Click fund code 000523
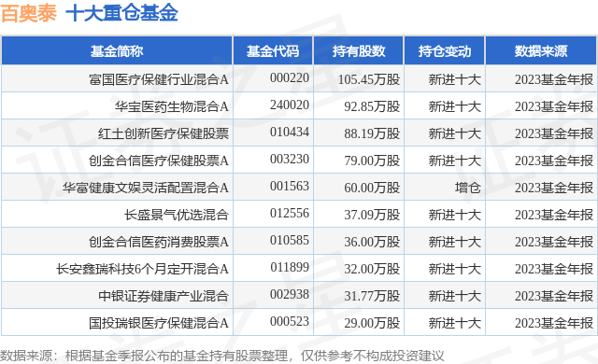The height and width of the screenshot is (364, 598). coord(290,321)
